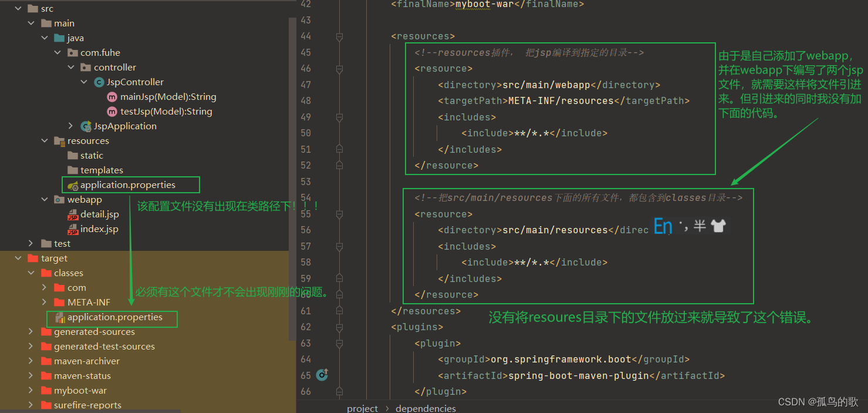This screenshot has width=868, height=413.
Task: Open application.properties under target classes
Action: point(115,317)
